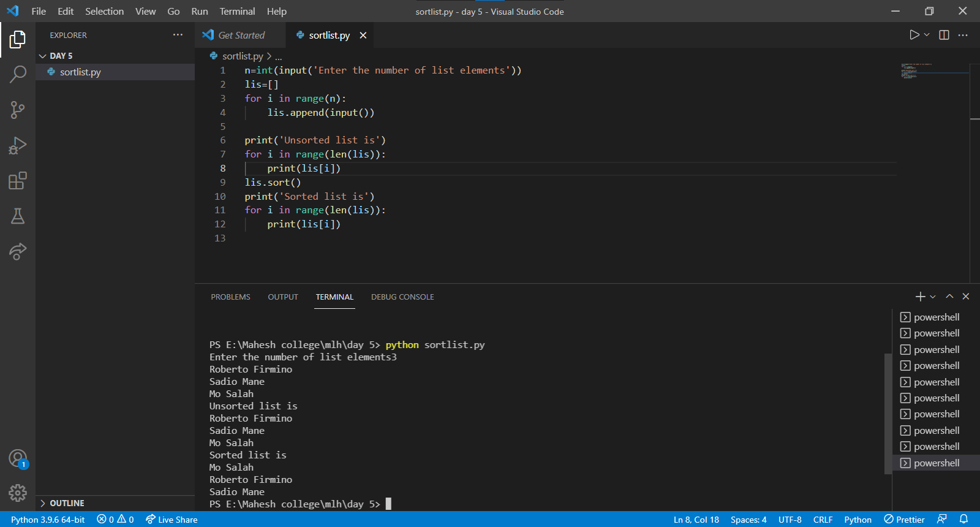This screenshot has height=527, width=980.
Task: Maximize the terminal panel size
Action: click(949, 297)
